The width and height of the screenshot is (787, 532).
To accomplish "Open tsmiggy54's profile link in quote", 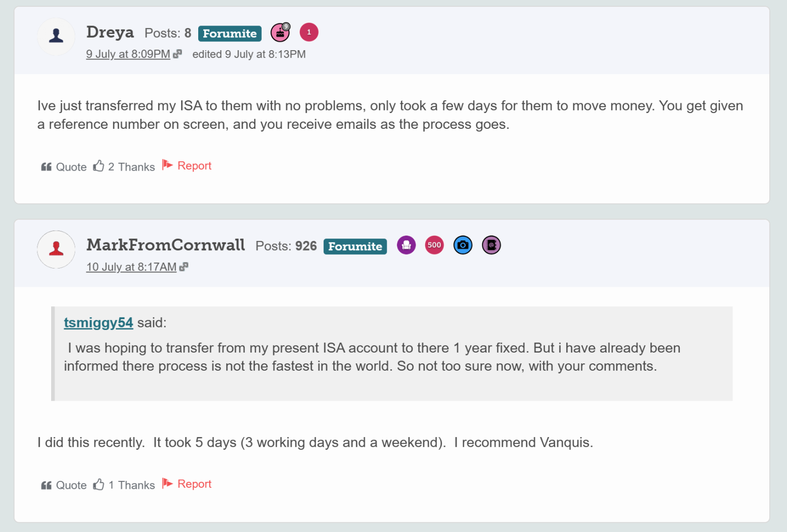I will pyautogui.click(x=98, y=323).
